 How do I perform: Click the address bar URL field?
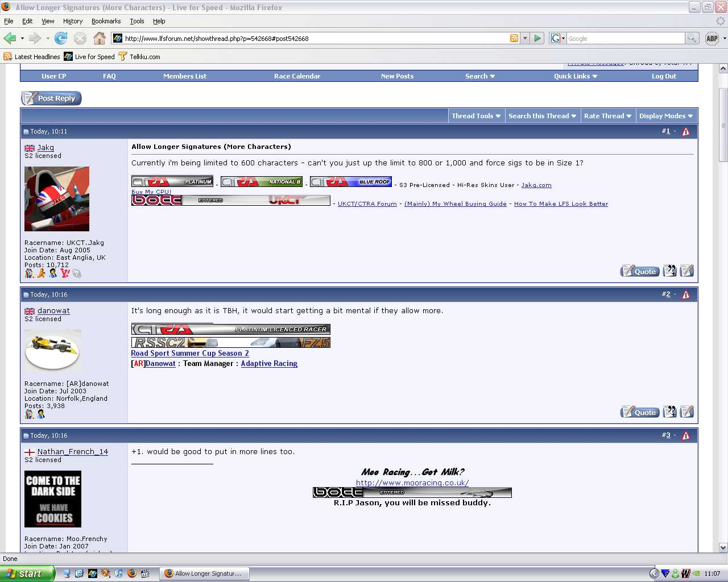click(316, 39)
